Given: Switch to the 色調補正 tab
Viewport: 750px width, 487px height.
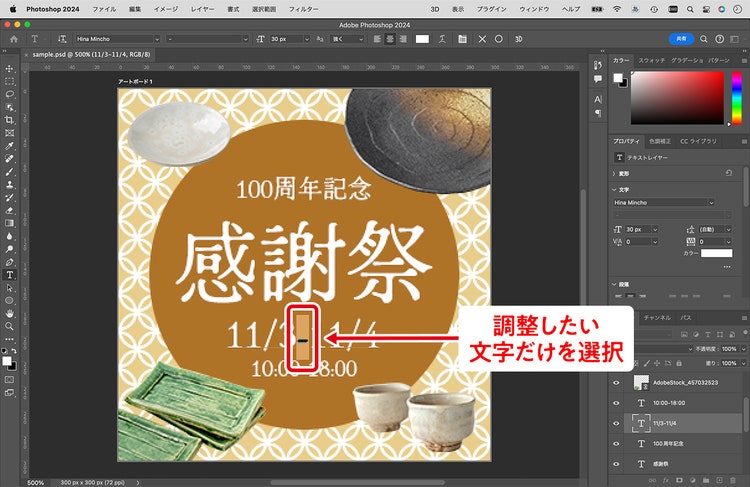Looking at the screenshot, I should coord(660,142).
